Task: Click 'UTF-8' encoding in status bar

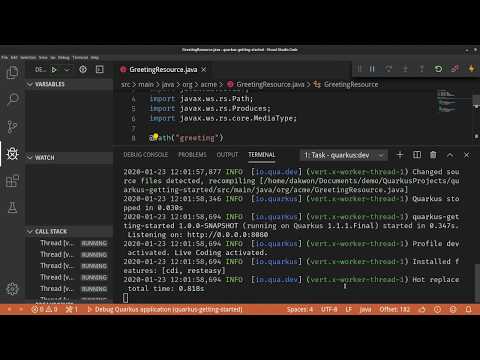Action: coord(329,309)
